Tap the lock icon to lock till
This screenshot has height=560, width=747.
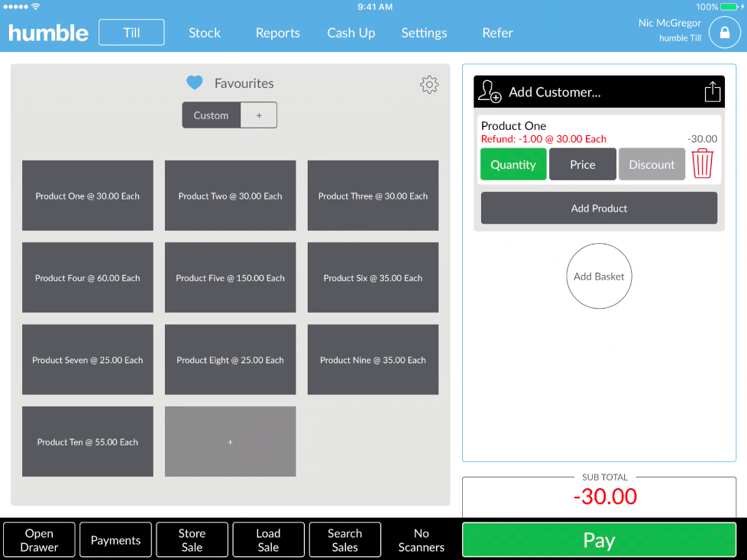[x=724, y=32]
